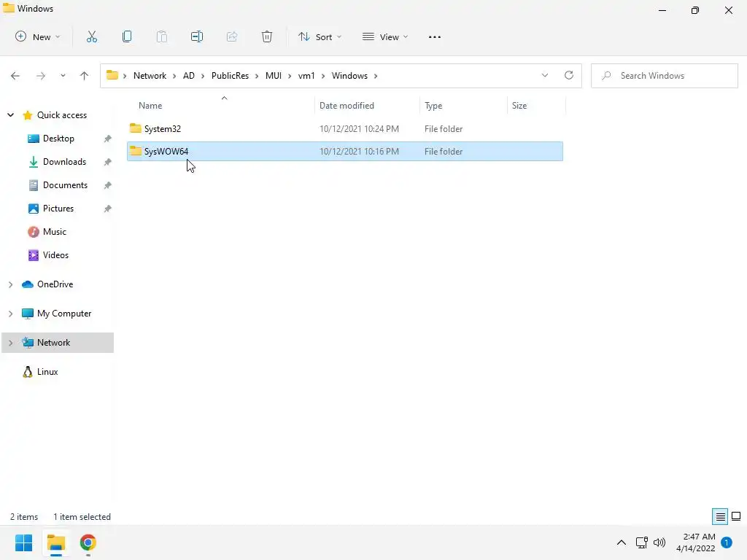Click the pin icon beside Documents
This screenshot has width=747, height=560.
coord(108,185)
